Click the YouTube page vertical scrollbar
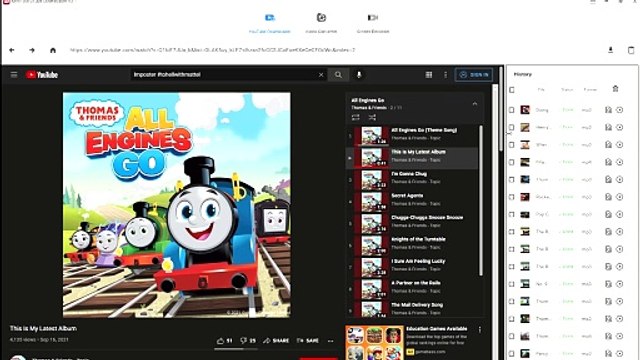The height and width of the screenshot is (360, 640). click(500, 108)
